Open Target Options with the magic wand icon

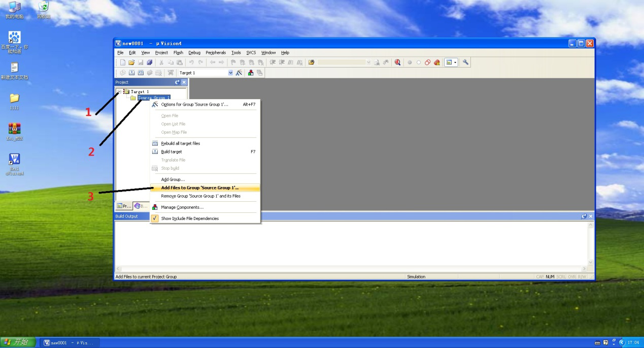coord(239,73)
